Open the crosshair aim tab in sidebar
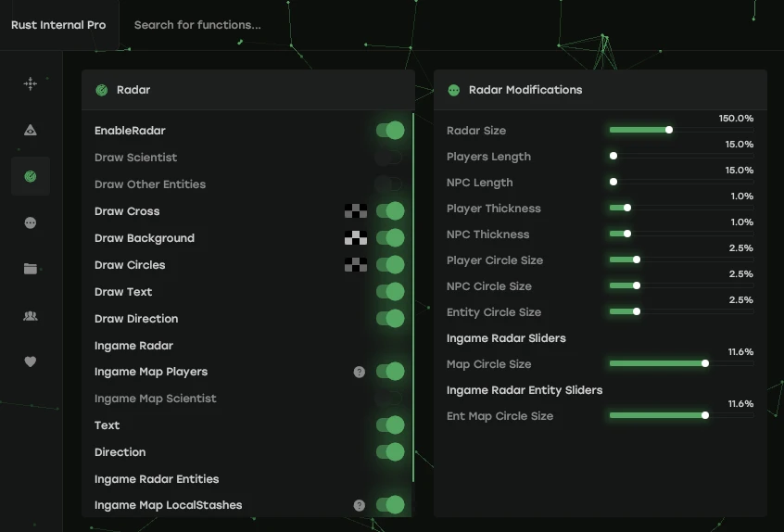 (x=31, y=83)
